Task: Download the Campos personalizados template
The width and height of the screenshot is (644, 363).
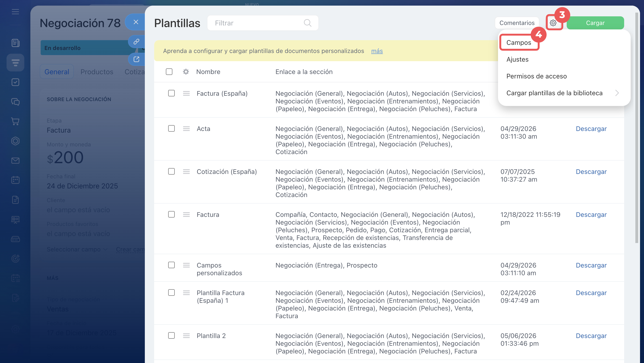Action: pyautogui.click(x=591, y=265)
